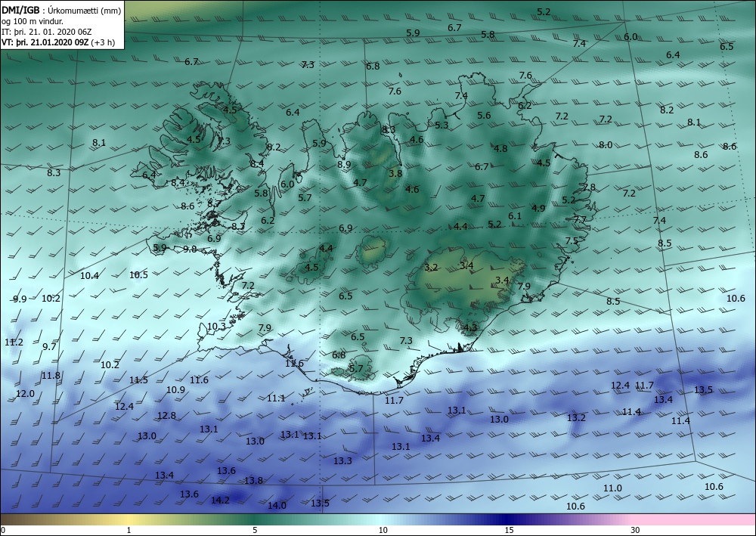Click the 'IT: þri. 21. 01. 2020 06Z' line

[46, 32]
